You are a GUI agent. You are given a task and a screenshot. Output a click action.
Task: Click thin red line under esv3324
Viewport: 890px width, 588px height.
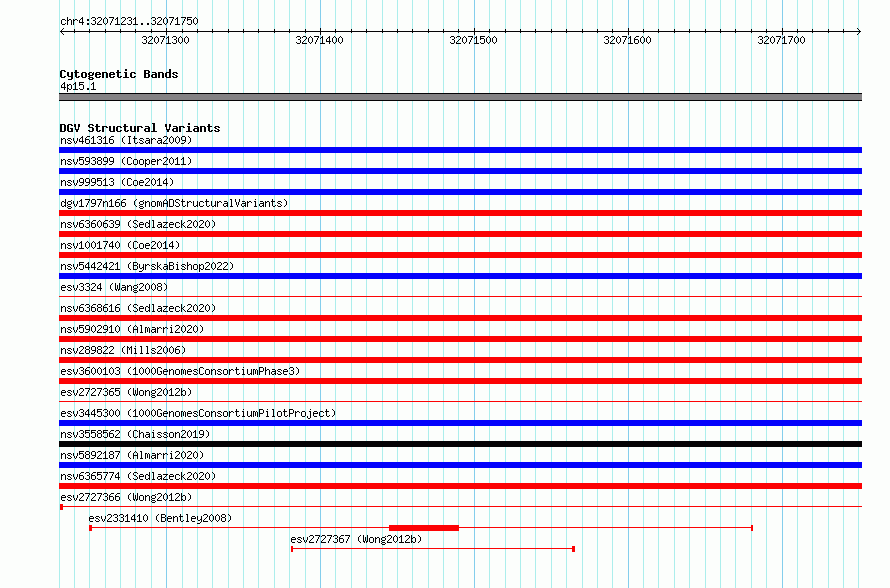point(460,296)
